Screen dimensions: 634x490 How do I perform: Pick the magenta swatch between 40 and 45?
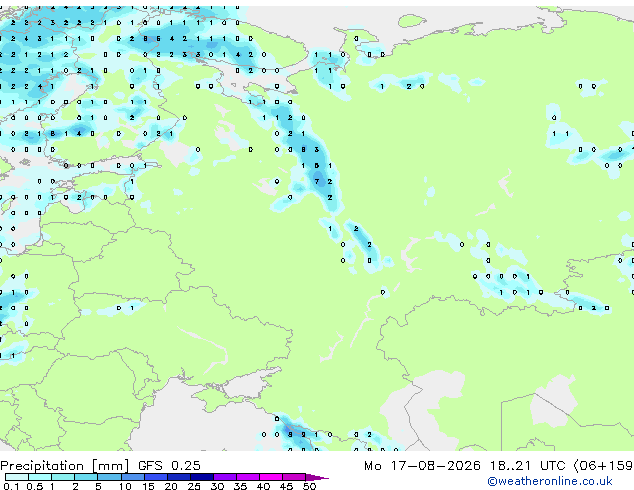[x=271, y=477]
